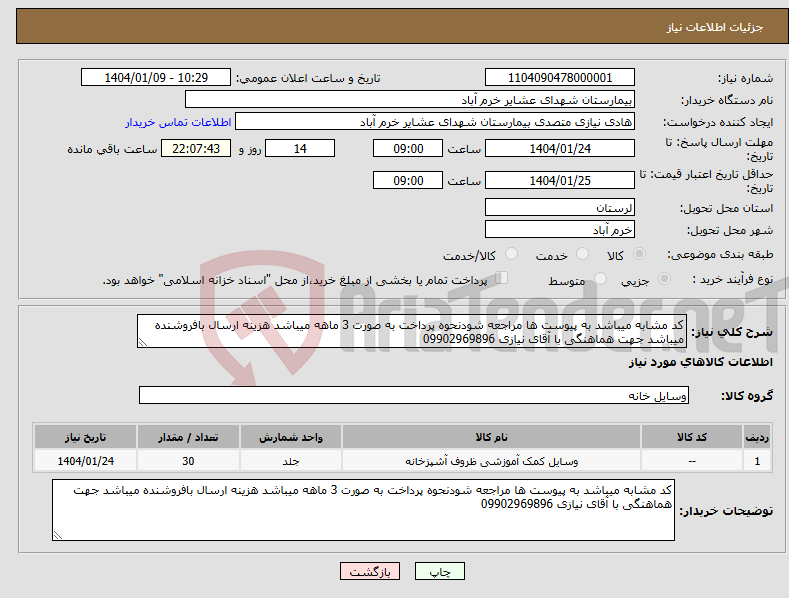Click the اطلاعات کالاهای مورد نیاز heading
Viewport: 789px width, 598px height.
click(x=700, y=361)
